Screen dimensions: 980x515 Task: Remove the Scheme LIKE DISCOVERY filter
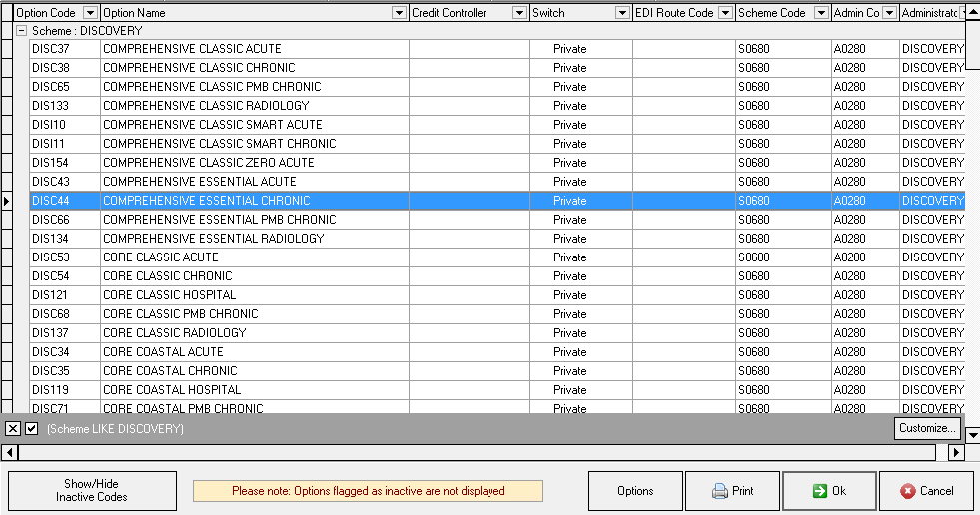13,429
